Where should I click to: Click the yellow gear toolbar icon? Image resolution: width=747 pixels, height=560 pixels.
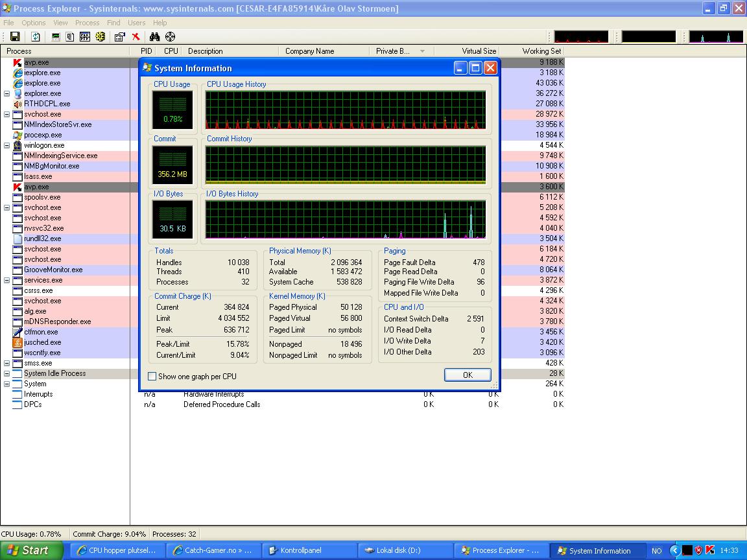[x=100, y=37]
